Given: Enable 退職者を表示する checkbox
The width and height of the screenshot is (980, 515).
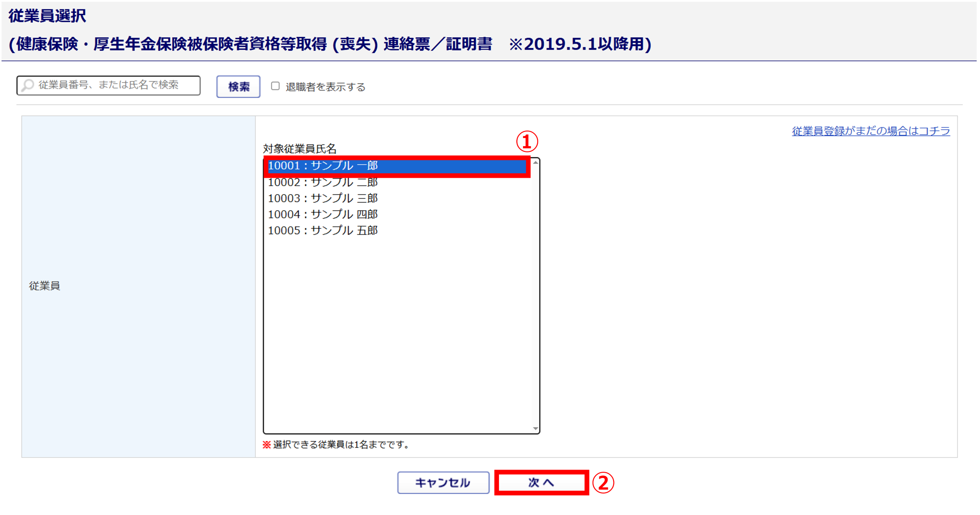Looking at the screenshot, I should 276,86.
